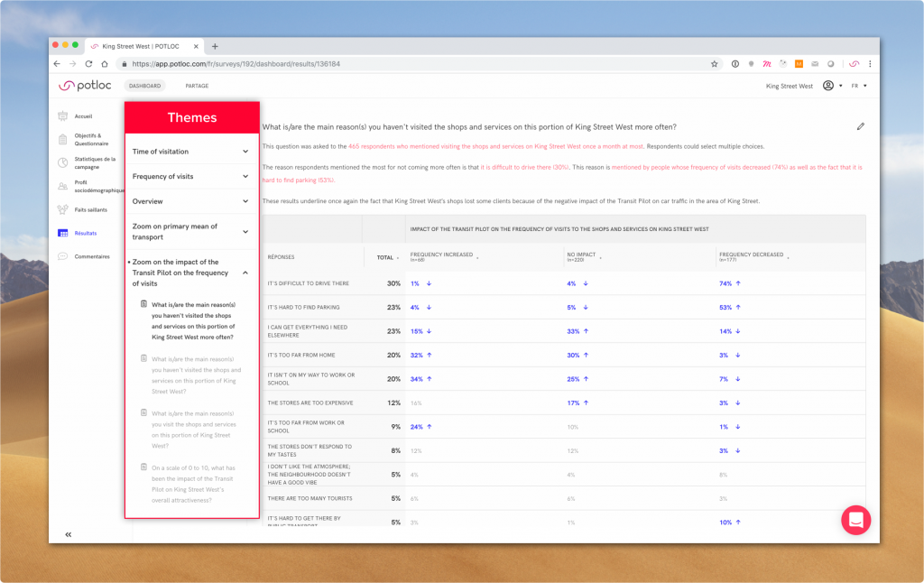Screen dimensions: 924x583
Task: Click the Potloc logo
Action: coord(85,86)
